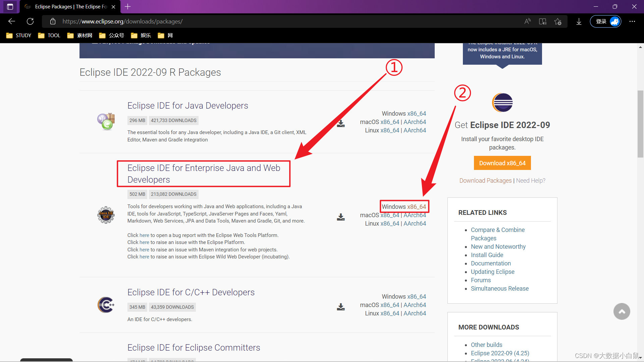Click the orange Download x86_64 button
The image size is (644, 362).
(x=502, y=163)
